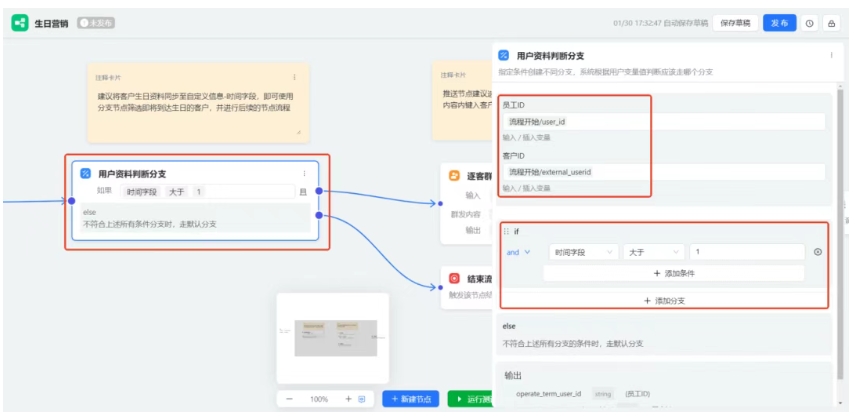This screenshot has width=856, height=417.
Task: Click the 添加条件 add condition button
Action: (x=673, y=273)
